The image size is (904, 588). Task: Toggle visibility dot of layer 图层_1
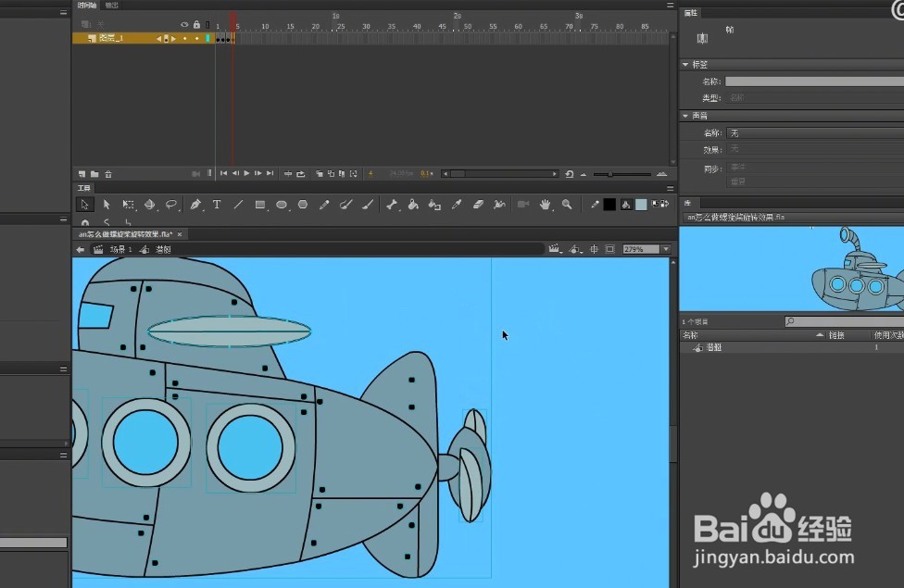pos(185,39)
